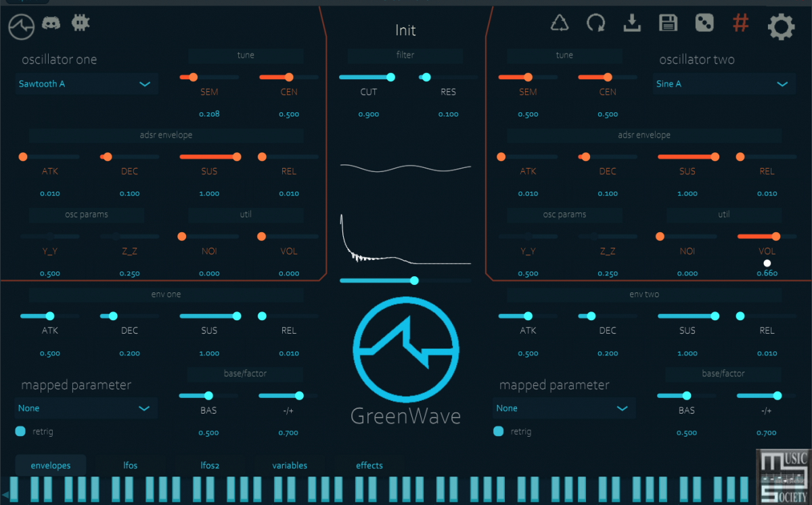Image resolution: width=812 pixels, height=505 pixels.
Task: Toggle retrig under env one
Action: [20, 431]
